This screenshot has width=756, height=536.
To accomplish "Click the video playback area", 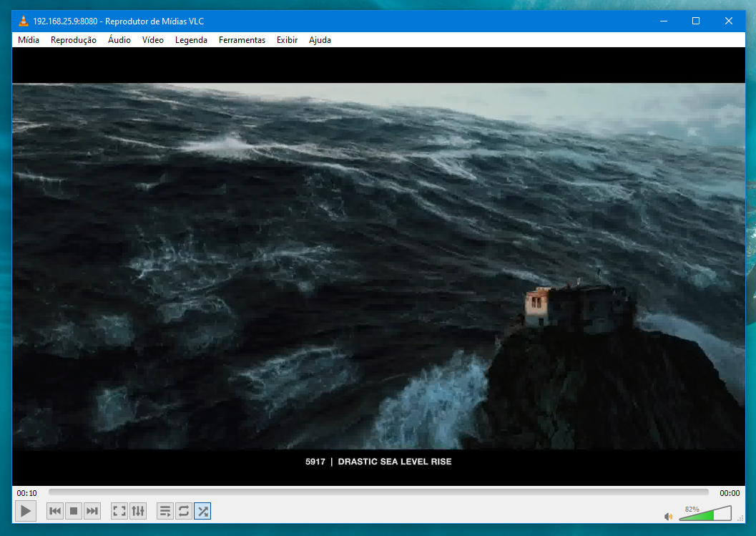I will (x=378, y=266).
